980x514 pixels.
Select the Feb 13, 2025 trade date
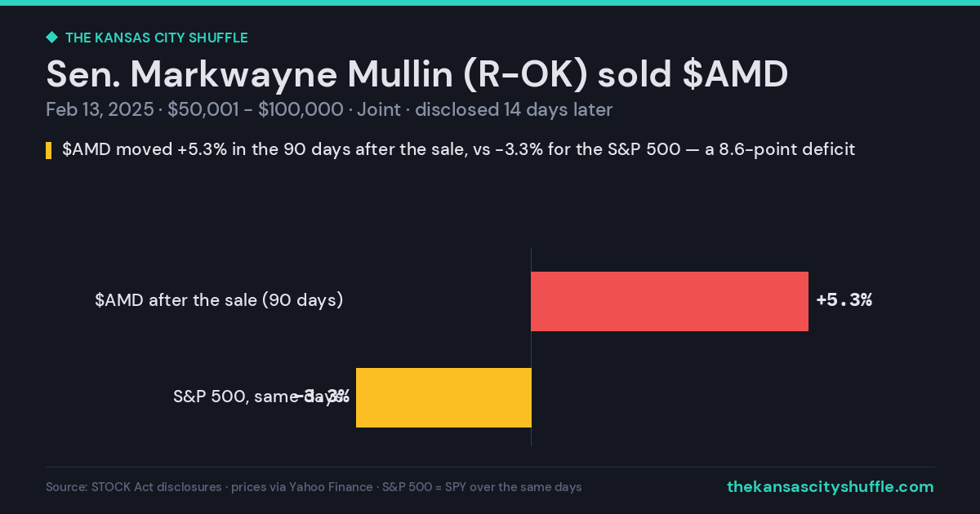[x=100, y=109]
